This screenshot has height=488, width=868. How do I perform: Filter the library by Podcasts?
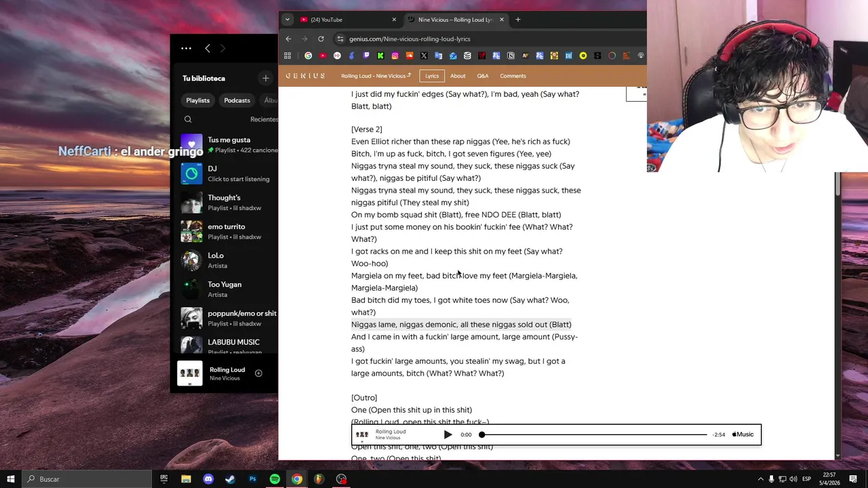[x=237, y=100]
